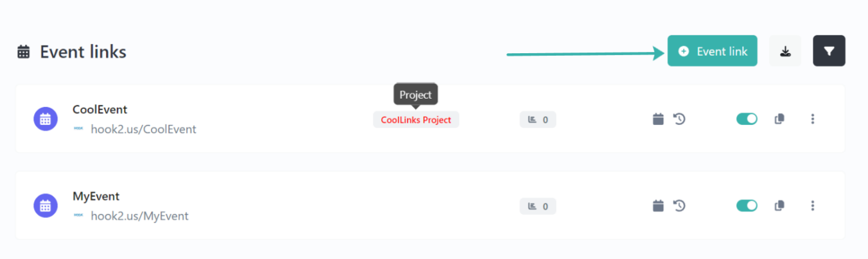Open CoolEvent three-dot options menu
The height and width of the screenshot is (259, 868).
(813, 119)
